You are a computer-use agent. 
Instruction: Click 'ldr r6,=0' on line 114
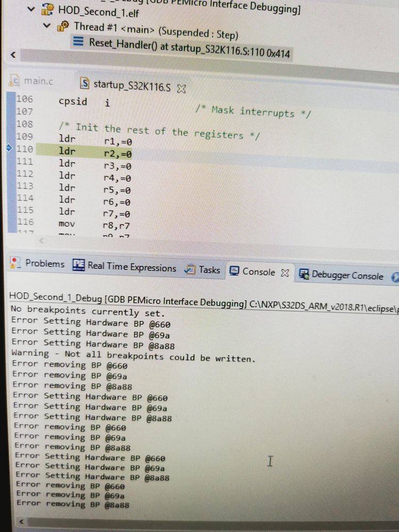click(95, 201)
